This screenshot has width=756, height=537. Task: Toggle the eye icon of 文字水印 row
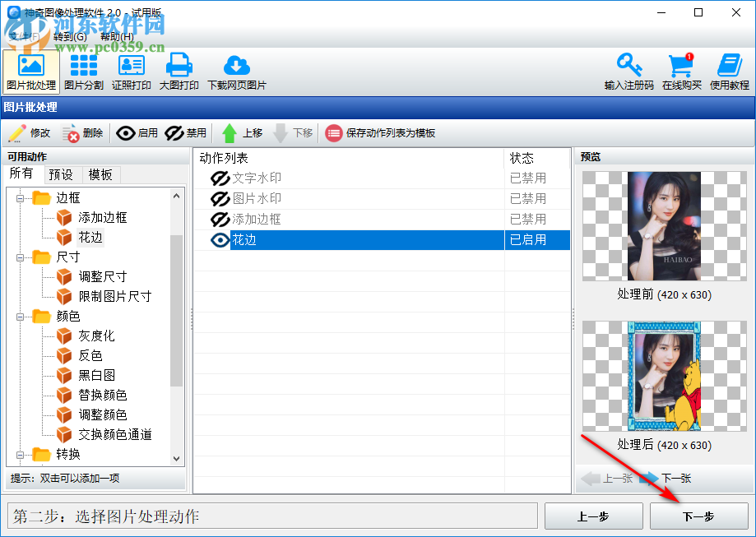click(x=220, y=178)
